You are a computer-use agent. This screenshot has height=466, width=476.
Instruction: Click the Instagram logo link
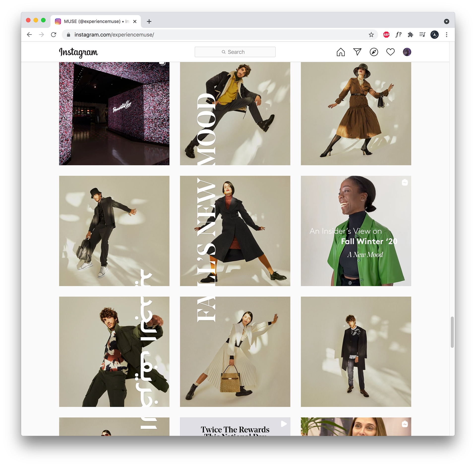[79, 52]
